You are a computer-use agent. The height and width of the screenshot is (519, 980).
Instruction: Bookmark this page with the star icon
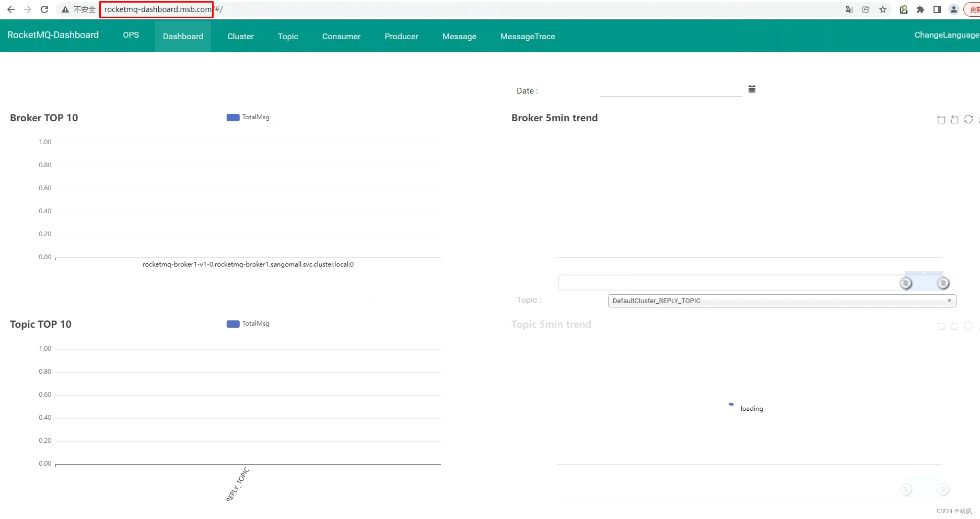883,9
